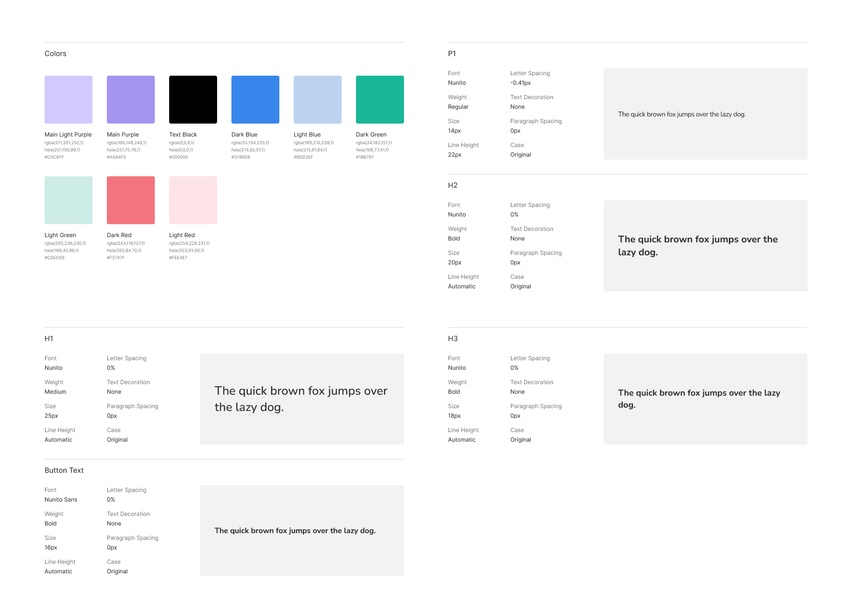Select the "hsla(168,45,86,1)" color value
The image size is (852, 616).
click(62, 251)
